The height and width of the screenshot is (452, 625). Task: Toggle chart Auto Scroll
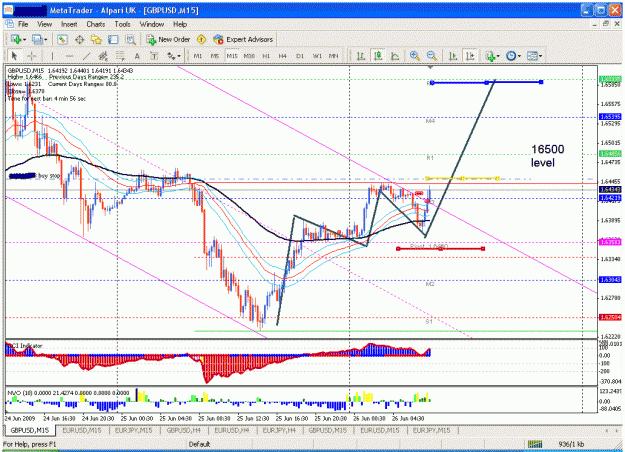coord(453,56)
